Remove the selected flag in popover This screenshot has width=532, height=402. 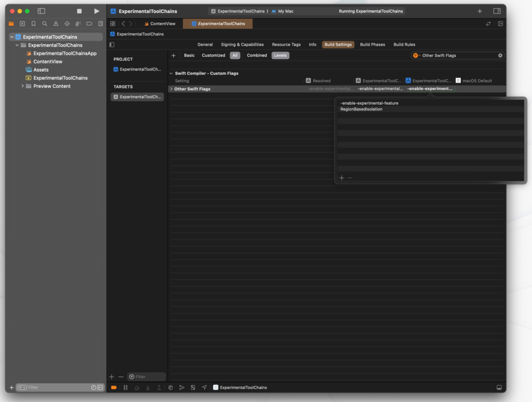coord(350,178)
